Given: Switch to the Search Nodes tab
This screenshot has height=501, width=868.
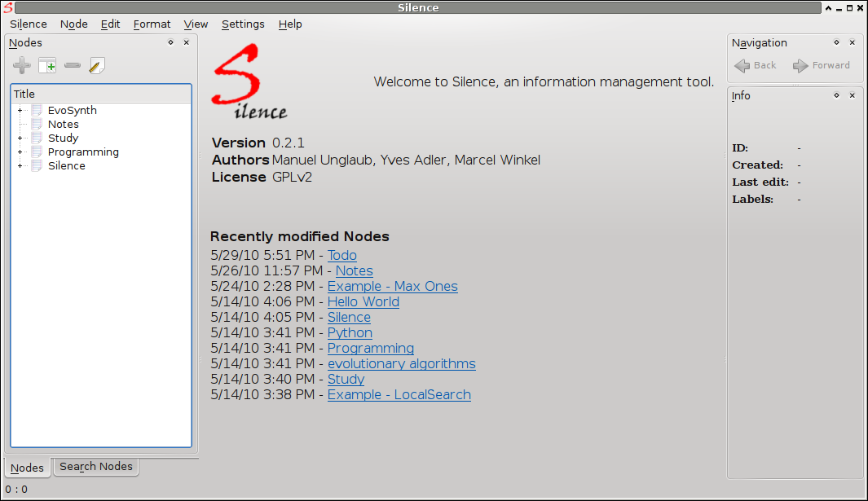Looking at the screenshot, I should pyautogui.click(x=96, y=467).
